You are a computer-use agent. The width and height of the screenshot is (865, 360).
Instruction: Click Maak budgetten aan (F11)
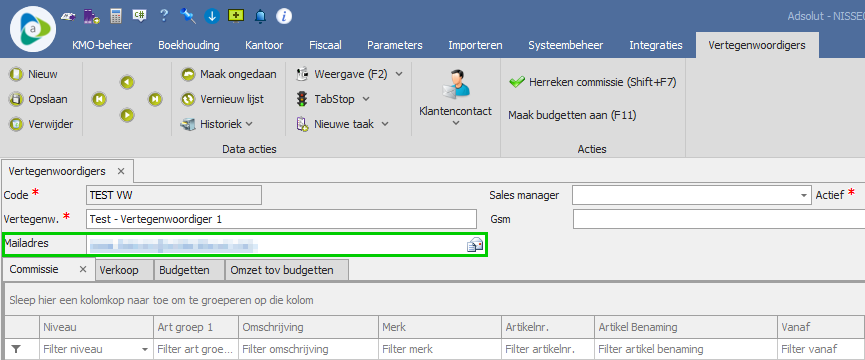point(572,115)
